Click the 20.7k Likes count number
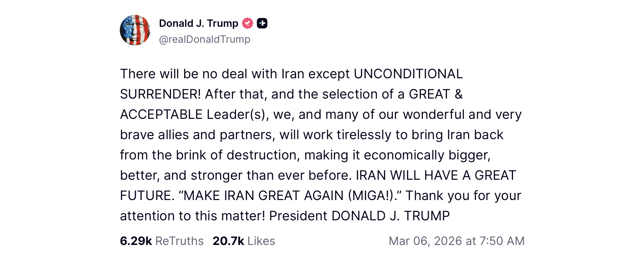The height and width of the screenshot is (262, 644). point(228,241)
